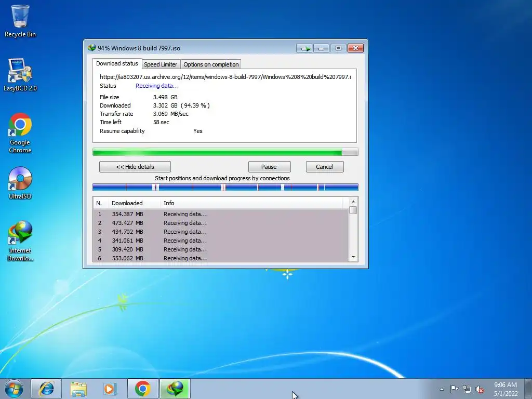Click the muted volume tray icon

tap(480, 389)
